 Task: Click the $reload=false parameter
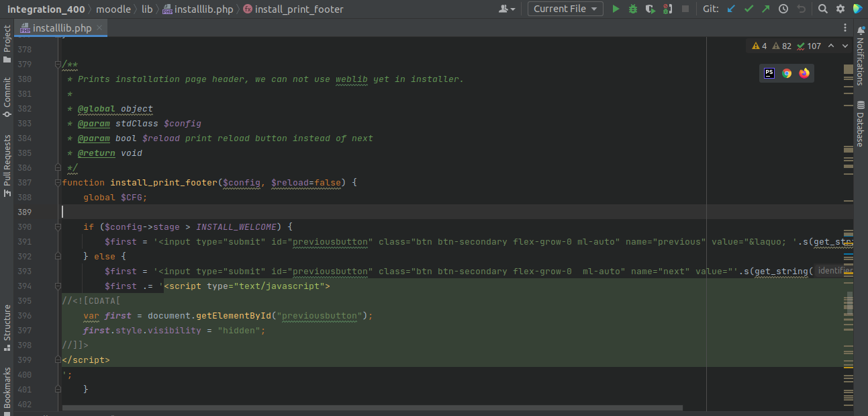click(306, 183)
